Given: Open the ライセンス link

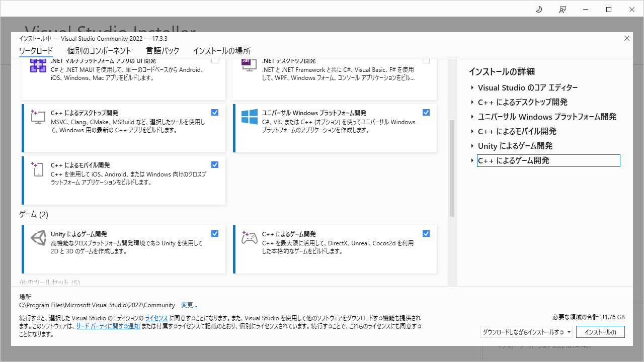Looking at the screenshot, I should [156, 318].
